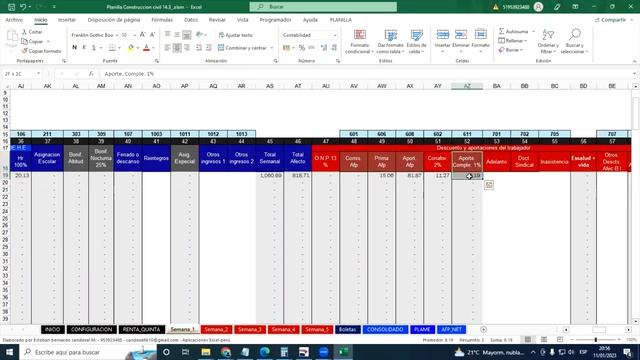Click the Windows Start button
640x360 pixels.
[x=9, y=352]
